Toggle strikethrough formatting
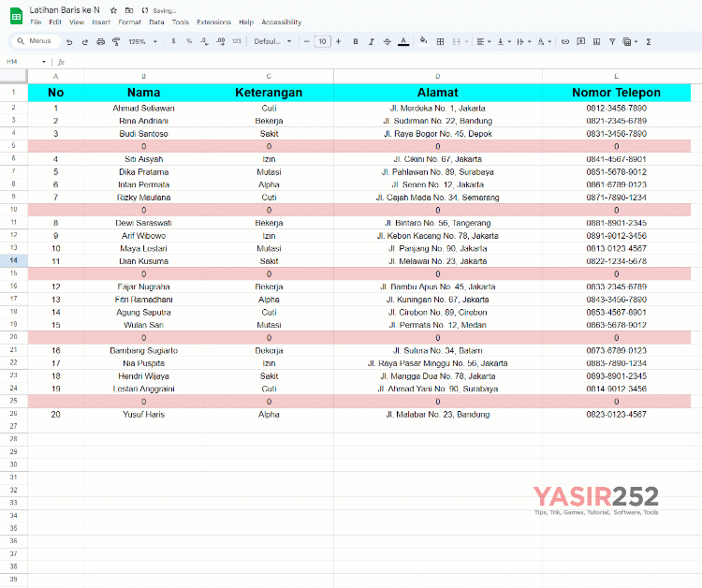The width and height of the screenshot is (702, 588). point(388,41)
